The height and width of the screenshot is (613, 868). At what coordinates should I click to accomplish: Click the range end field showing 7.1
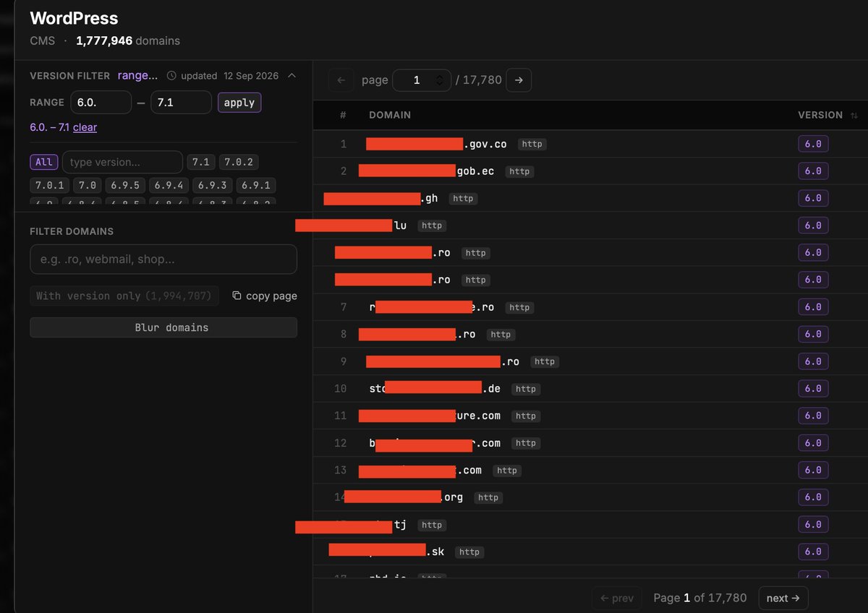pyautogui.click(x=181, y=102)
